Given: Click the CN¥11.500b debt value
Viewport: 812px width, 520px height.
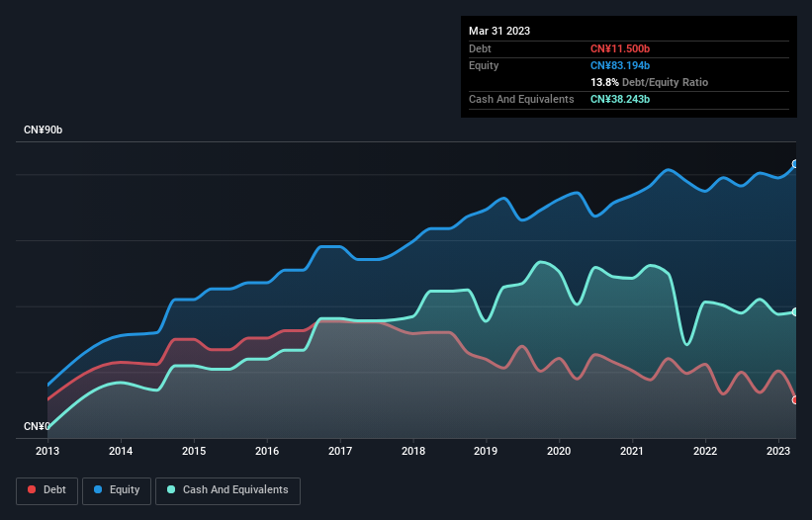Looking at the screenshot, I should pyautogui.click(x=620, y=48).
